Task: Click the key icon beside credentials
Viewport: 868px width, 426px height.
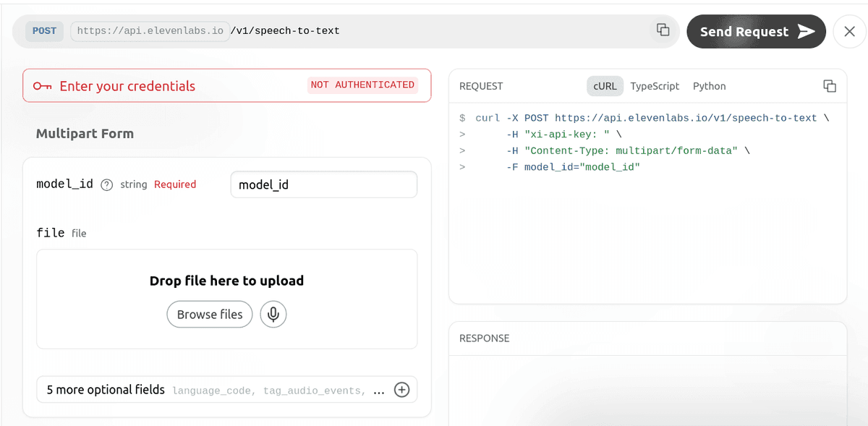Action: 43,86
